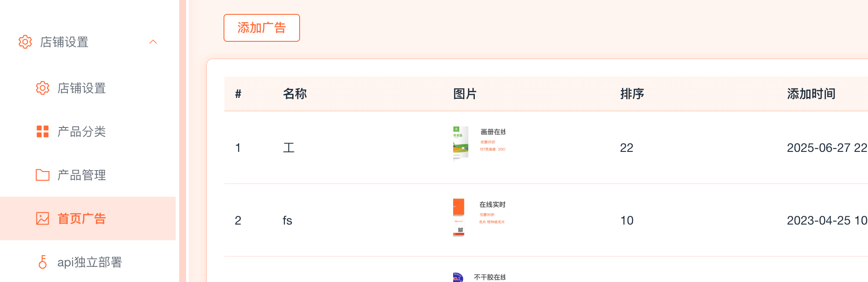Click the four-square grid icon for 产品分类
868x282 pixels.
(43, 131)
